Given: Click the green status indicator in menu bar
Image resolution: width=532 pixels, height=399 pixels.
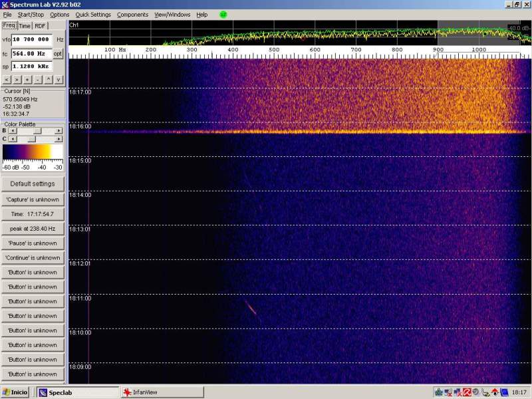Looking at the screenshot, I should tap(223, 14).
